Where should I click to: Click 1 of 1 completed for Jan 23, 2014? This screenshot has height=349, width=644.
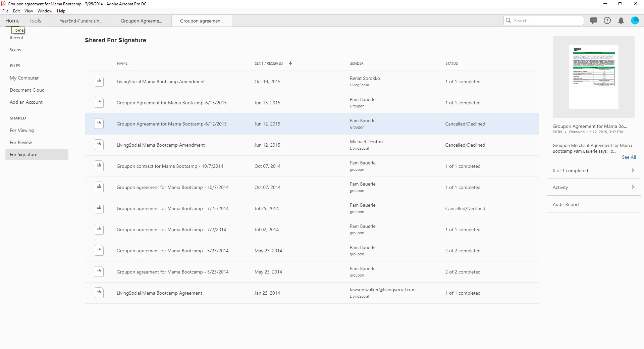[x=463, y=293]
